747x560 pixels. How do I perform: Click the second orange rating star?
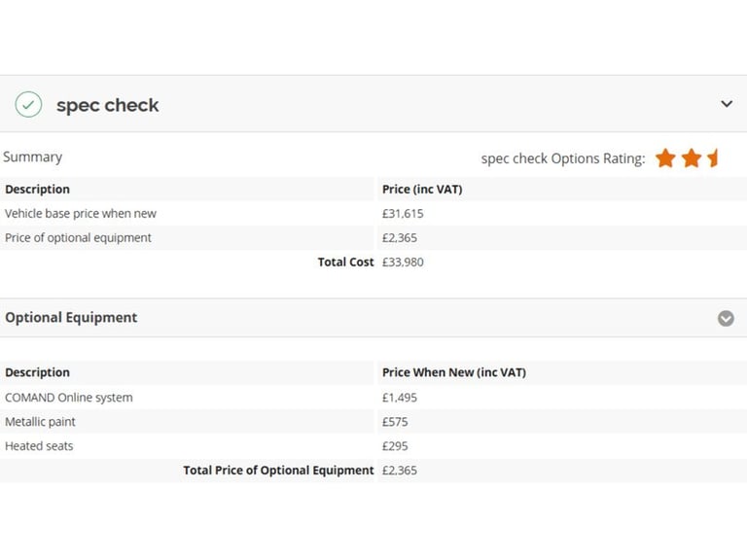[x=692, y=158]
